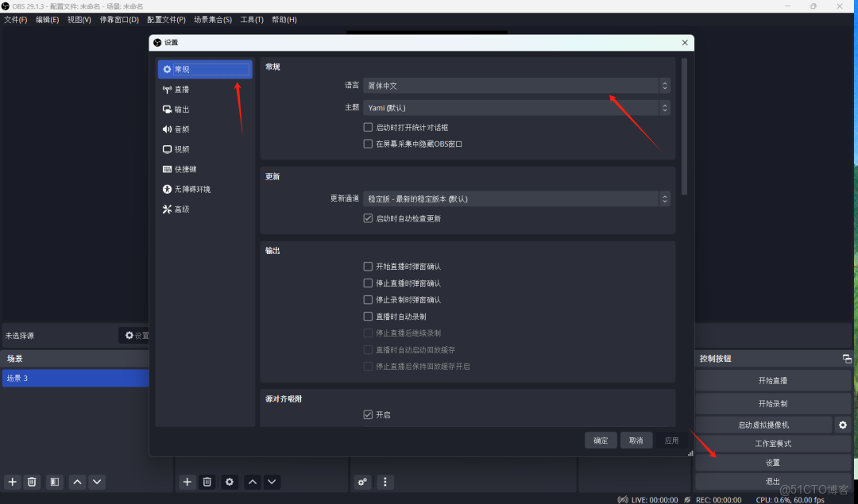
Task: Uncheck 启动时自动检查更新
Action: (368, 218)
